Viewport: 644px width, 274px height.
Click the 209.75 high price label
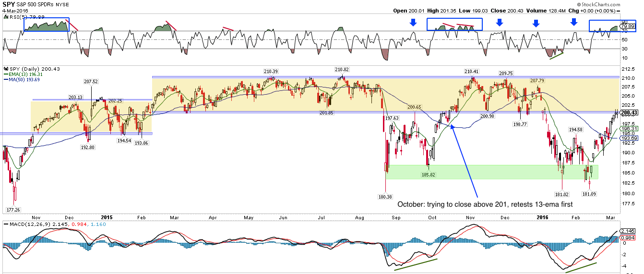(506, 74)
